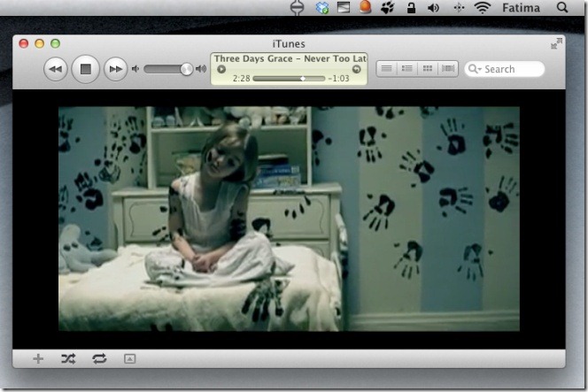Switch to Cover Flow view
Viewport: 588px width, 392px height.
tap(448, 69)
